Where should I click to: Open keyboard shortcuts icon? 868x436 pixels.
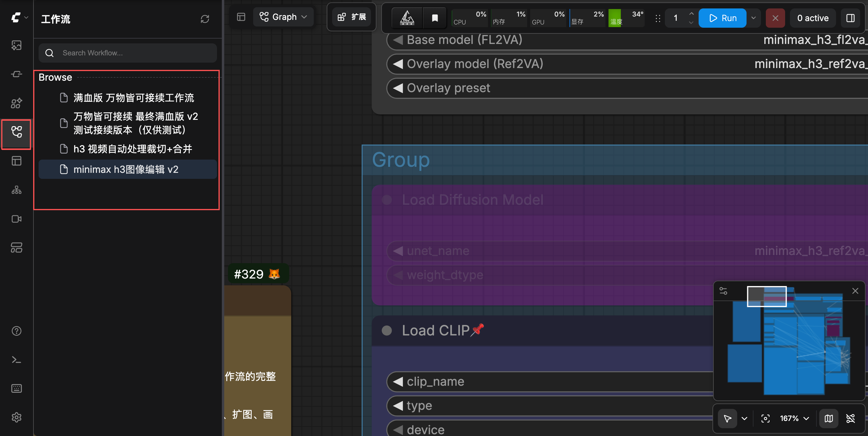[16, 388]
